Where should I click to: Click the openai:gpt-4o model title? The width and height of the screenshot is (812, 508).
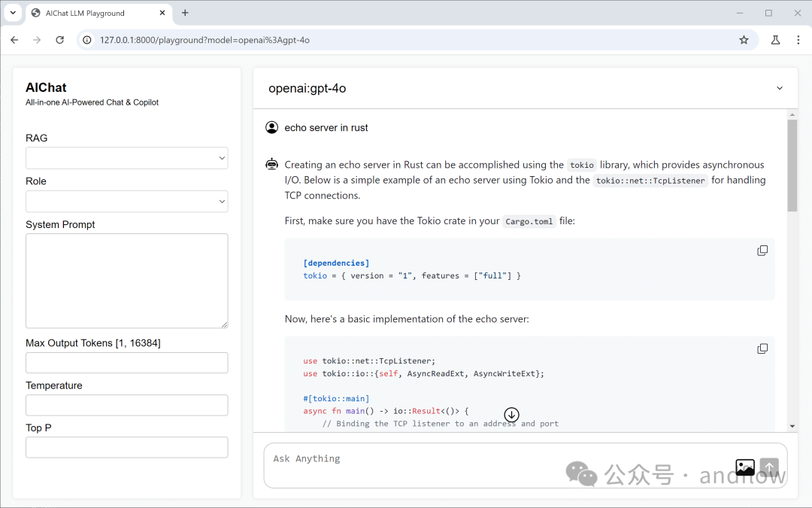(307, 89)
